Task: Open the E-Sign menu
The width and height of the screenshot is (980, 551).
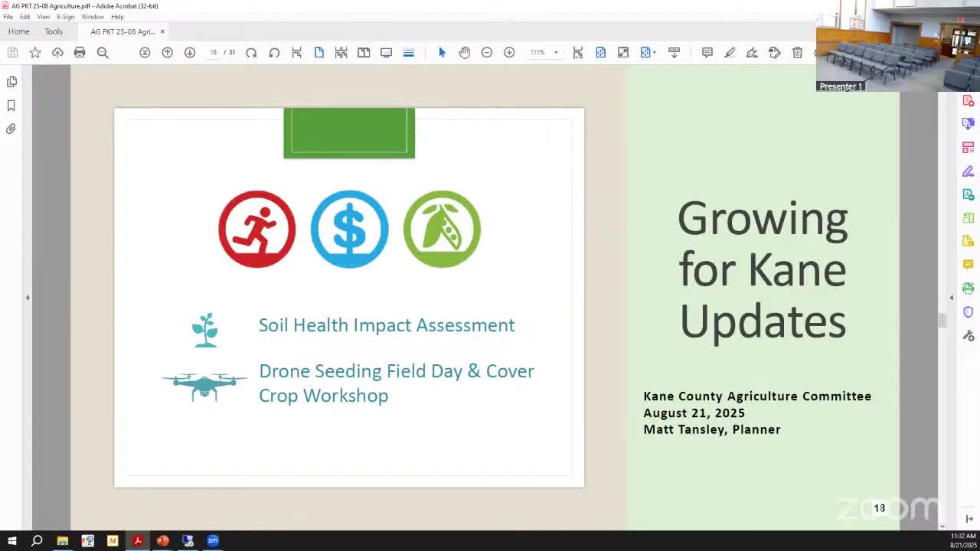Action: coord(65,16)
